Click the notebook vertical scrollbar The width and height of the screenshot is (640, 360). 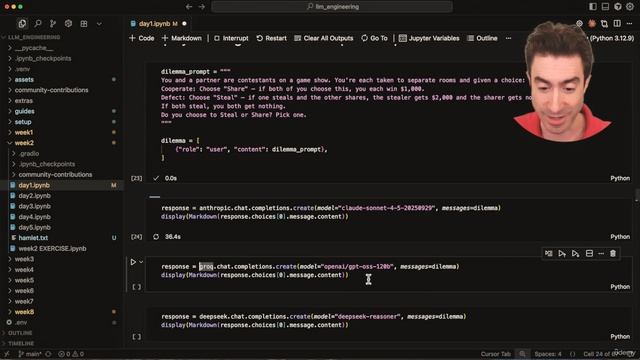click(637, 195)
